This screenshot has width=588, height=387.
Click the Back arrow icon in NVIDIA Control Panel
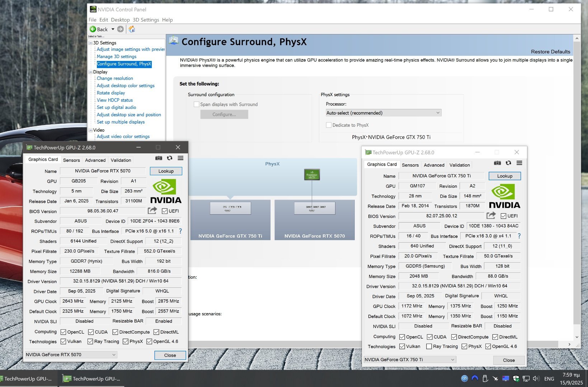[93, 29]
